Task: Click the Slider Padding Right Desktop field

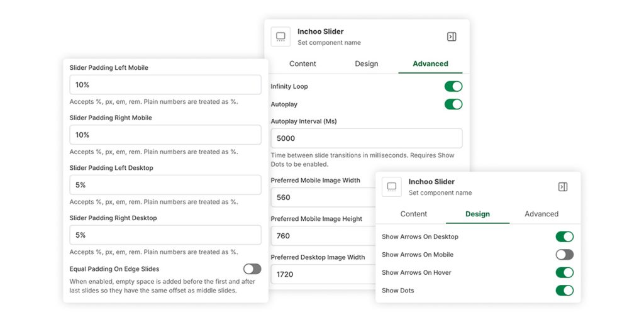Action: 165,235
